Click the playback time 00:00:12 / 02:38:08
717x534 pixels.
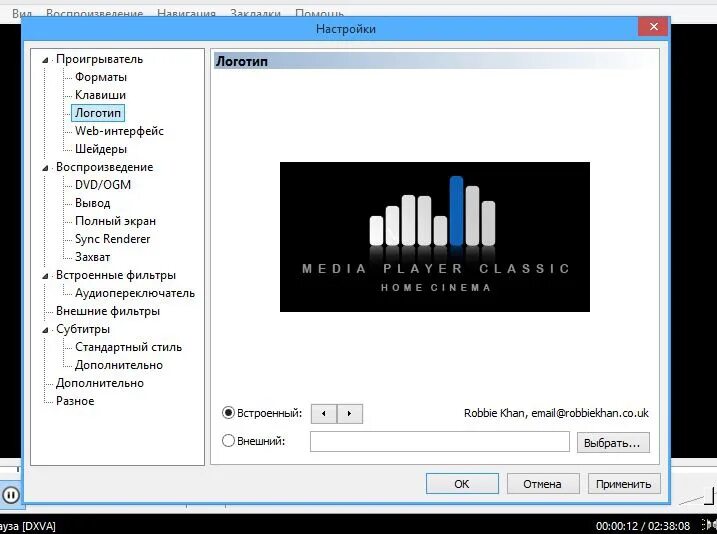tap(642, 526)
